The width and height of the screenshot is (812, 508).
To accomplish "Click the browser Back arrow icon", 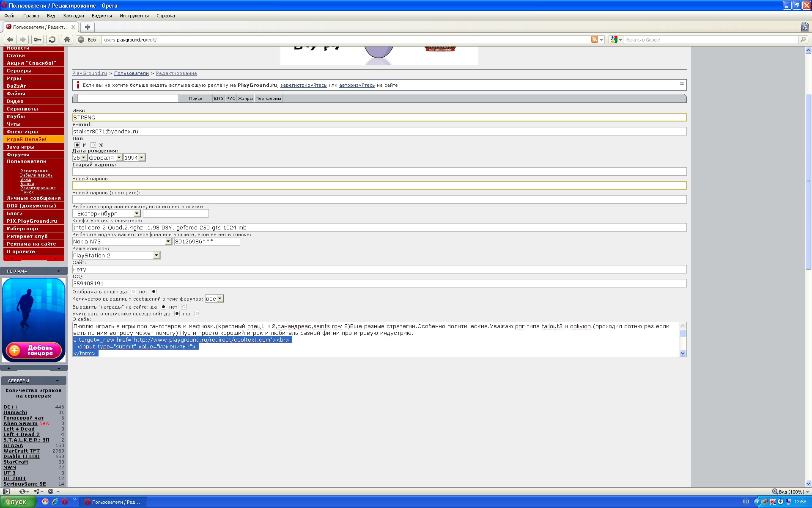I will (x=10, y=40).
